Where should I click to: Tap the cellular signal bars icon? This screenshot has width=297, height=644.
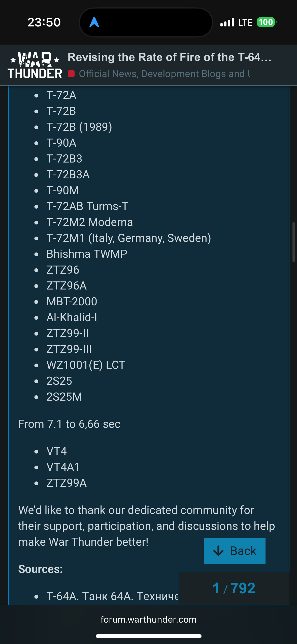coord(227,22)
